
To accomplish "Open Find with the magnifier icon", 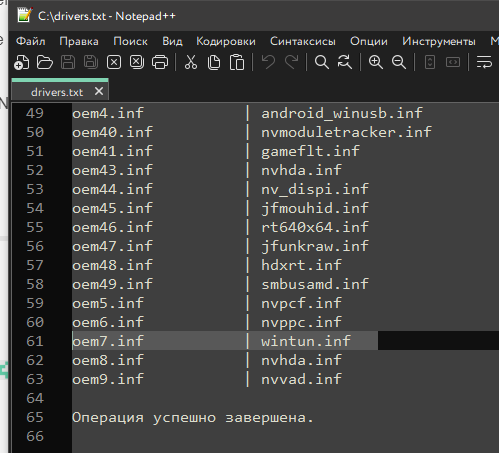I will tap(322, 62).
